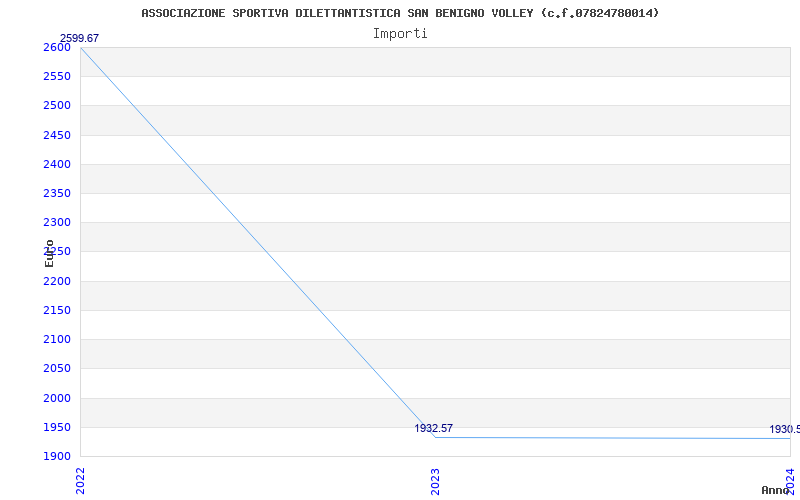Viewport: 800px width, 500px height.
Task: Click the 'Euro' y-axis label
Action: tap(49, 254)
